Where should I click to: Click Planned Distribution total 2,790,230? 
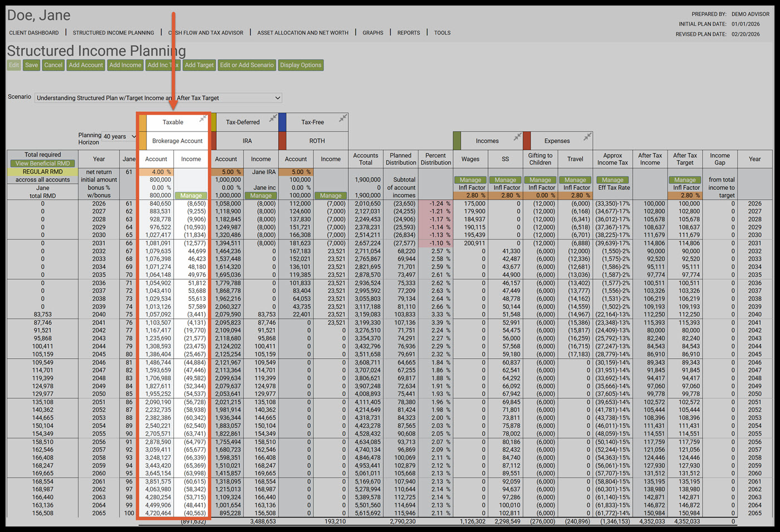point(403,521)
